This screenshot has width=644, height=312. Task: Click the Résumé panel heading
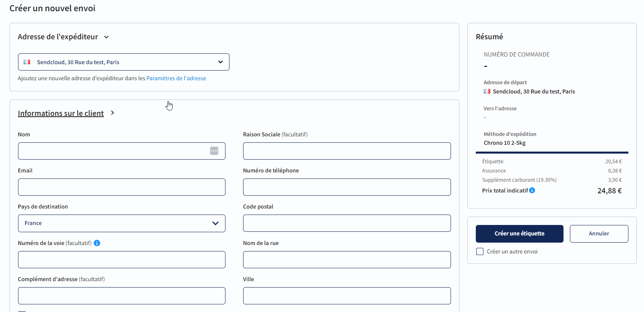(x=489, y=37)
